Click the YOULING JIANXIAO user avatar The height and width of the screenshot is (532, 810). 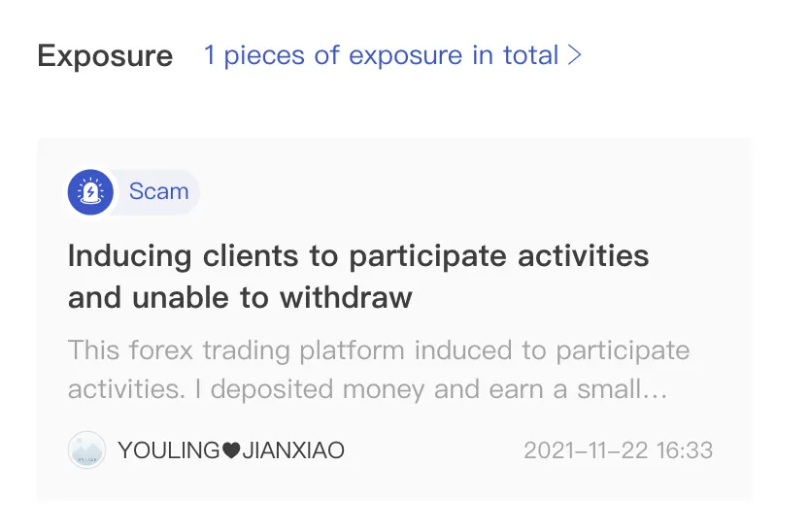pos(86,449)
